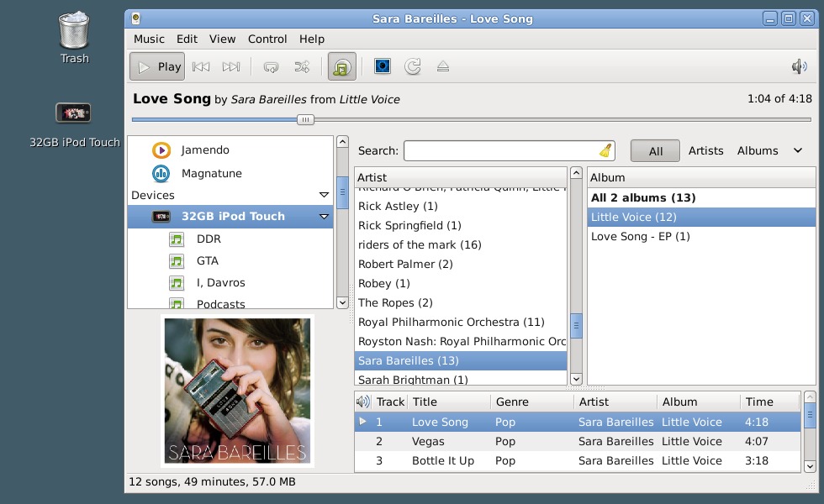This screenshot has width=824, height=504.
Task: Enable repeat playback mode
Action: [x=269, y=66]
